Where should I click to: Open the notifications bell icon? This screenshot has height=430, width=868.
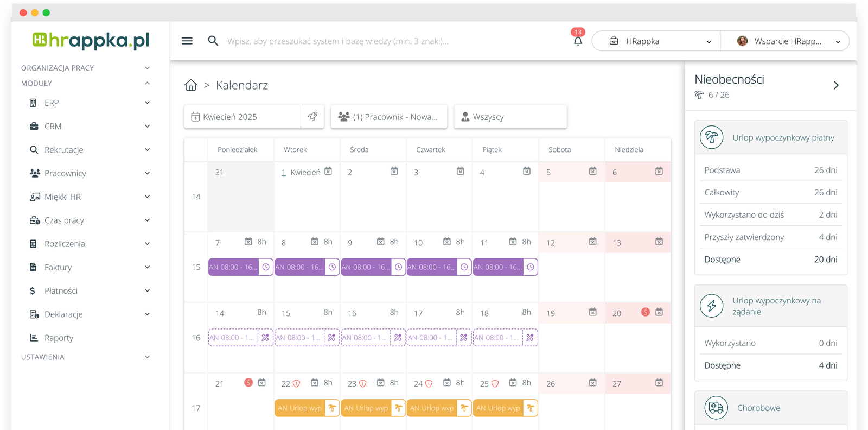[x=578, y=41]
